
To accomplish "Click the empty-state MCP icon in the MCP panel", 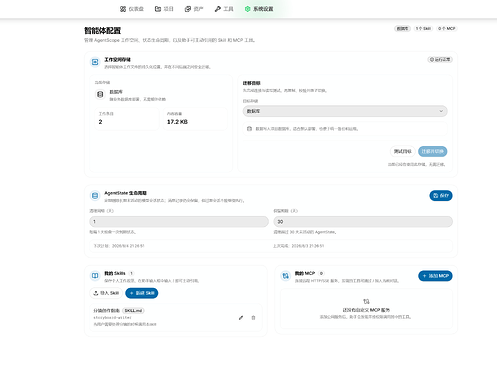I will (366, 301).
